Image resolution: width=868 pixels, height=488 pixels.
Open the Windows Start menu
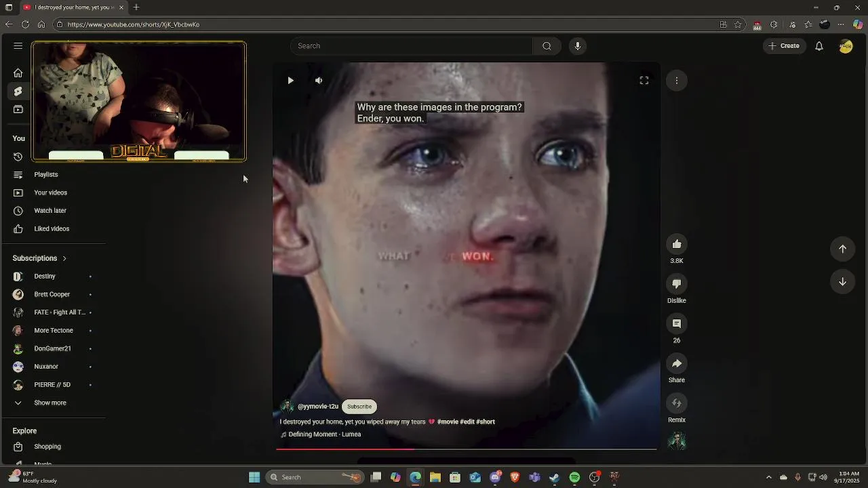254,477
